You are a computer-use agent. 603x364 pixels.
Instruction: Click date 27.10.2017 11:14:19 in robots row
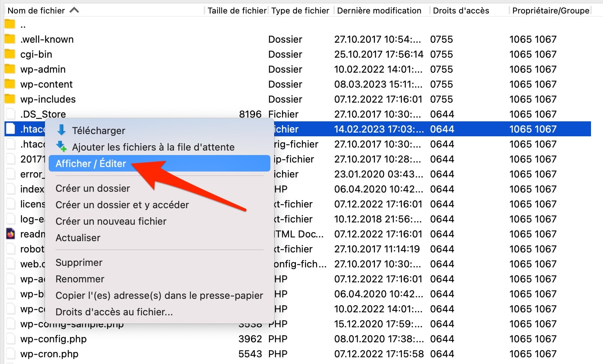point(377,249)
